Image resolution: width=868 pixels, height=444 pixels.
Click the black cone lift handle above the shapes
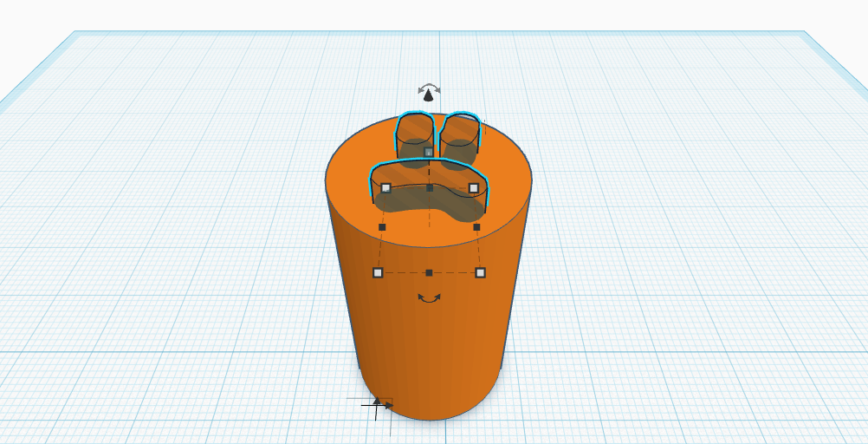tap(428, 96)
